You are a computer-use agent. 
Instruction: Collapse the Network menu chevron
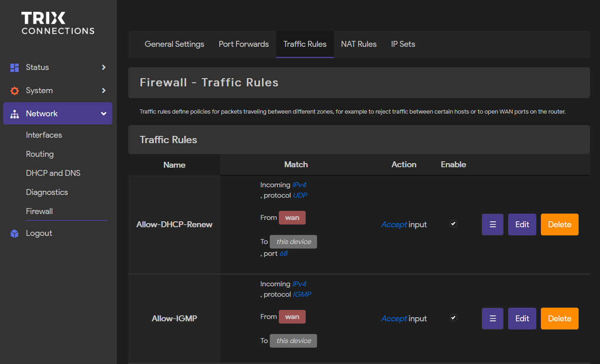click(104, 113)
